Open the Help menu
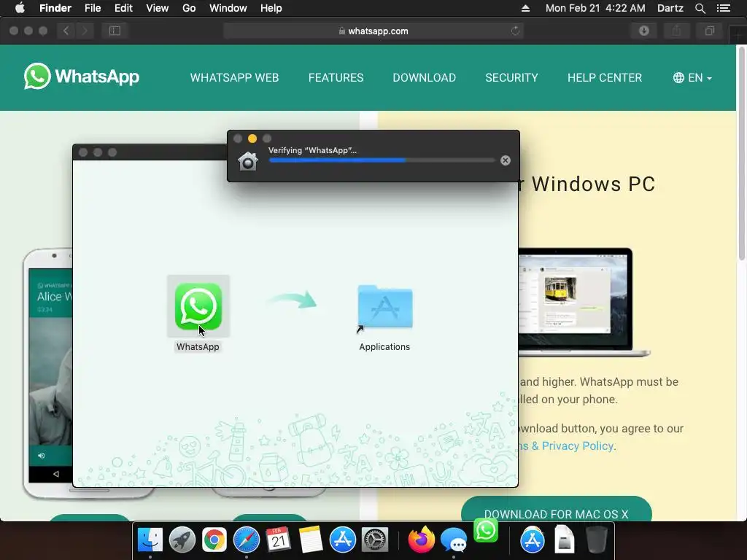The image size is (747, 560). pyautogui.click(x=271, y=8)
